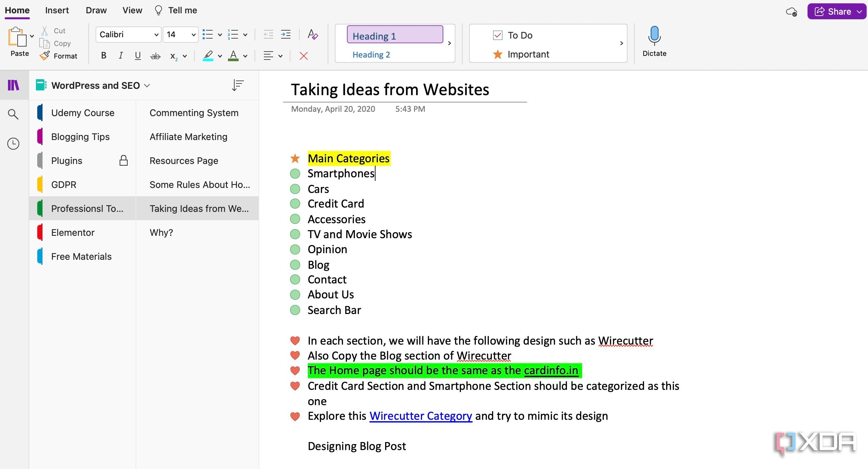
Task: Apply strikethrough to text
Action: point(155,56)
